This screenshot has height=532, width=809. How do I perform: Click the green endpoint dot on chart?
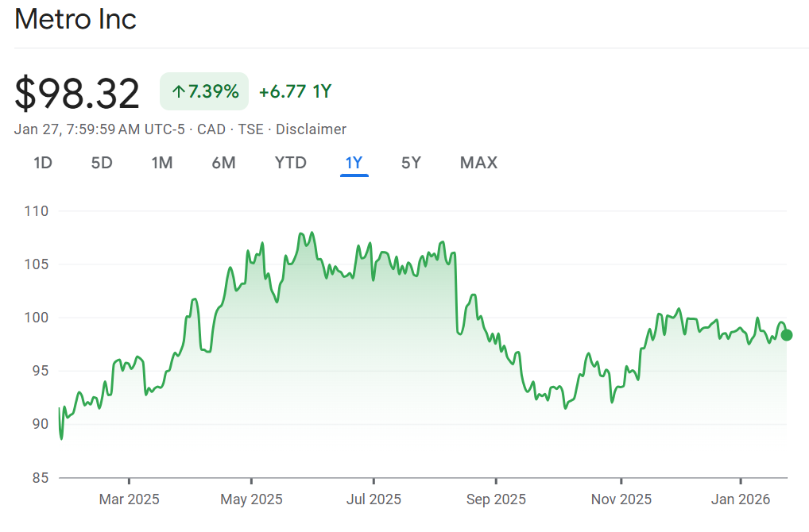[x=786, y=335]
